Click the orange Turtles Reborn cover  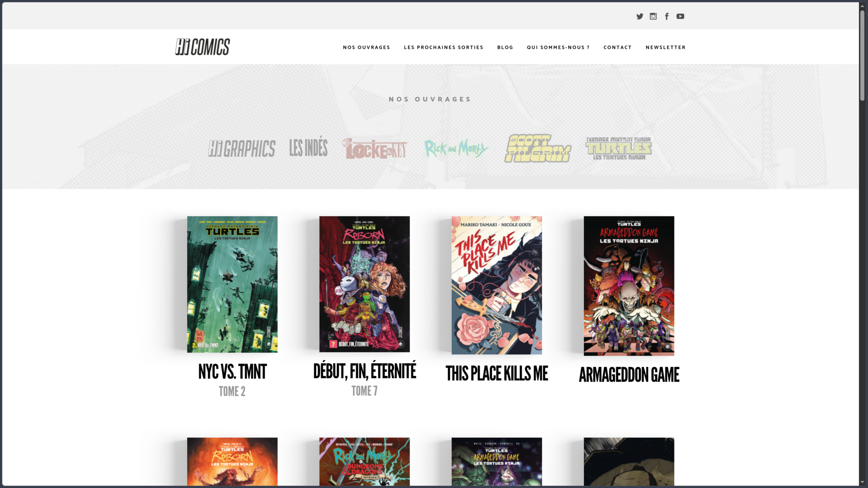tap(232, 462)
